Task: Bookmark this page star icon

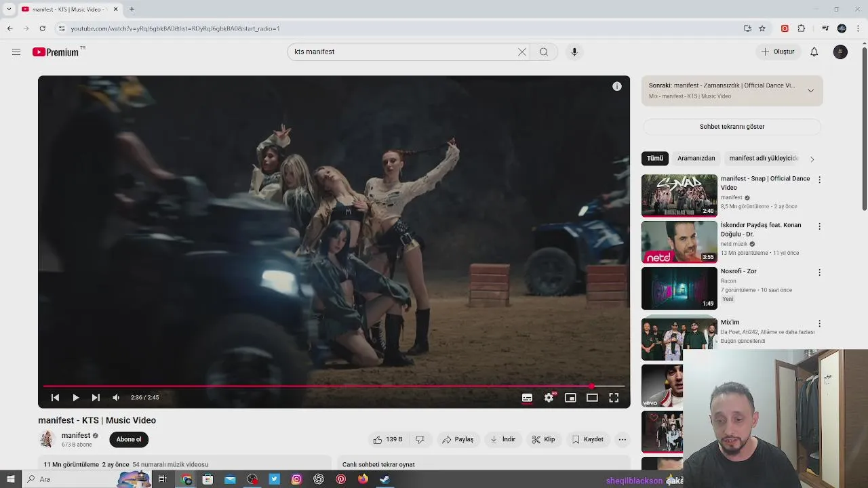Action: click(x=762, y=28)
